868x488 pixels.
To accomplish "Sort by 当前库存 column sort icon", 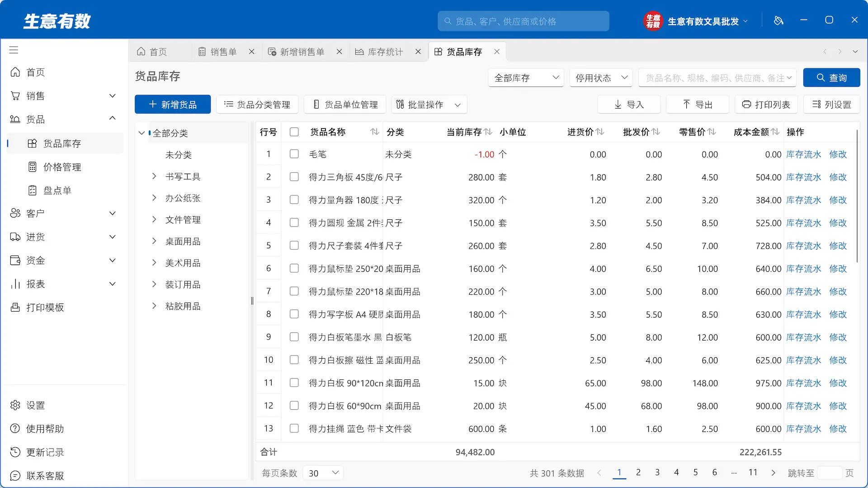I will point(488,132).
